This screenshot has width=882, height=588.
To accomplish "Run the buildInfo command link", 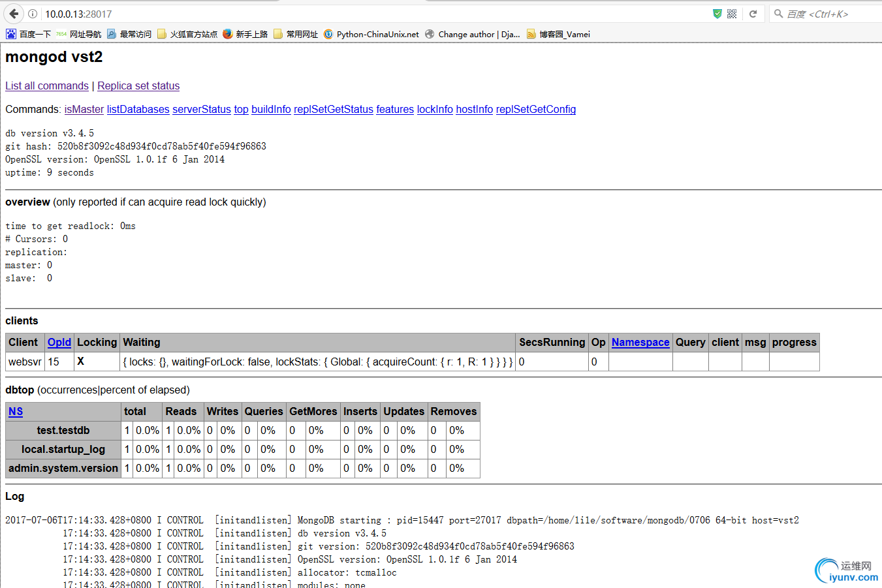I will point(271,109).
